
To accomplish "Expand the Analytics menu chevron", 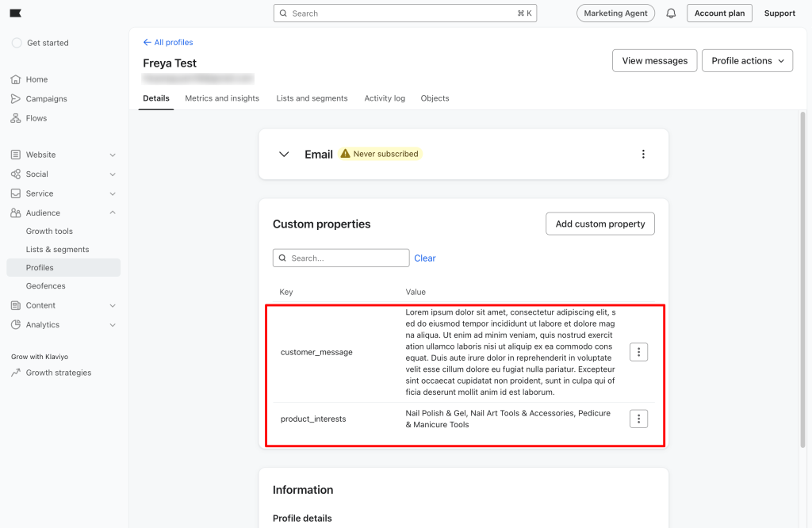I will click(113, 325).
